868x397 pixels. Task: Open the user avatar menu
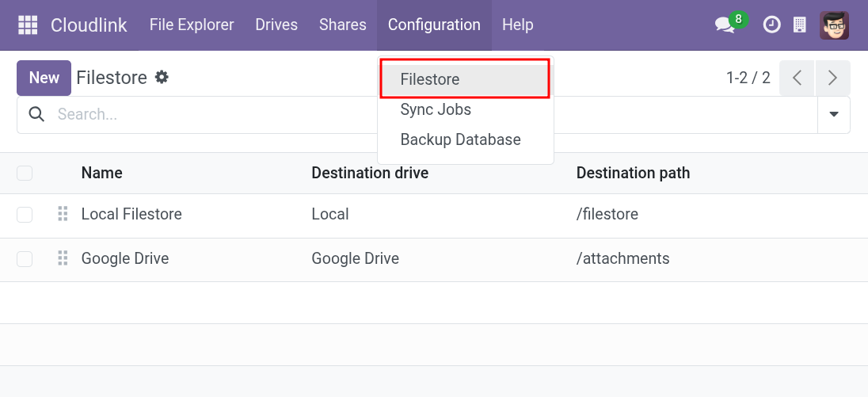[x=835, y=25]
